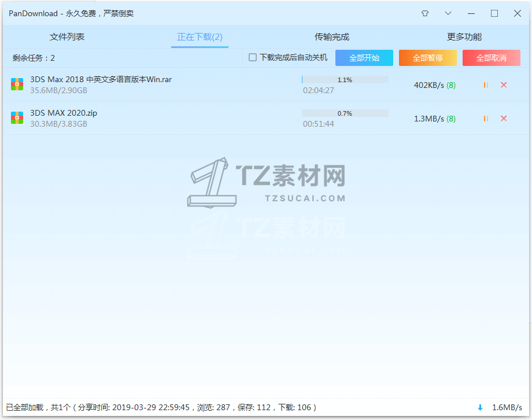Screen dimensions: 532x420
Task: Click the 全部取消 button
Action: click(492, 58)
